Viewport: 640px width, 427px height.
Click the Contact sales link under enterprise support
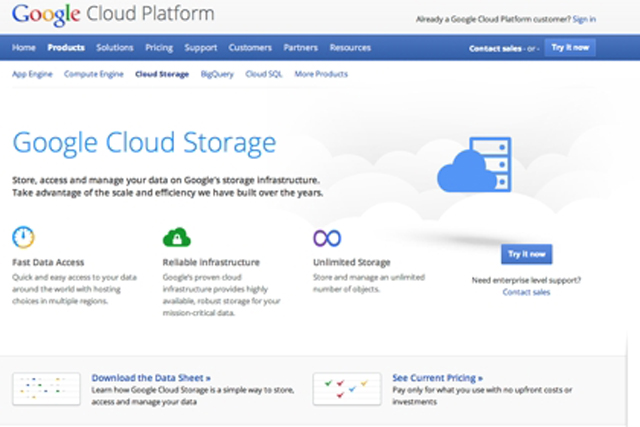tap(526, 292)
